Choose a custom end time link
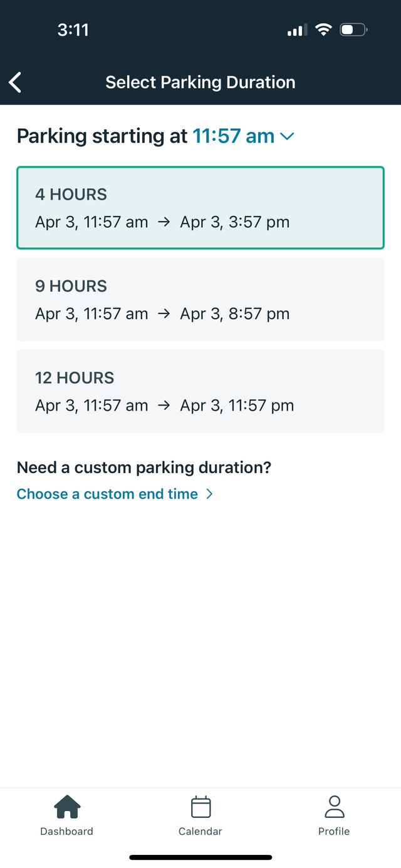Viewport: 401px width, 868px height. tap(107, 494)
